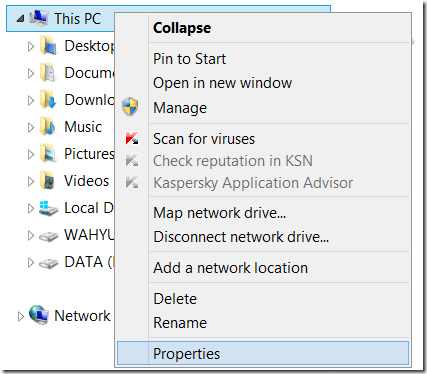
Task: Click the Pictures folder icon
Action: (48, 154)
